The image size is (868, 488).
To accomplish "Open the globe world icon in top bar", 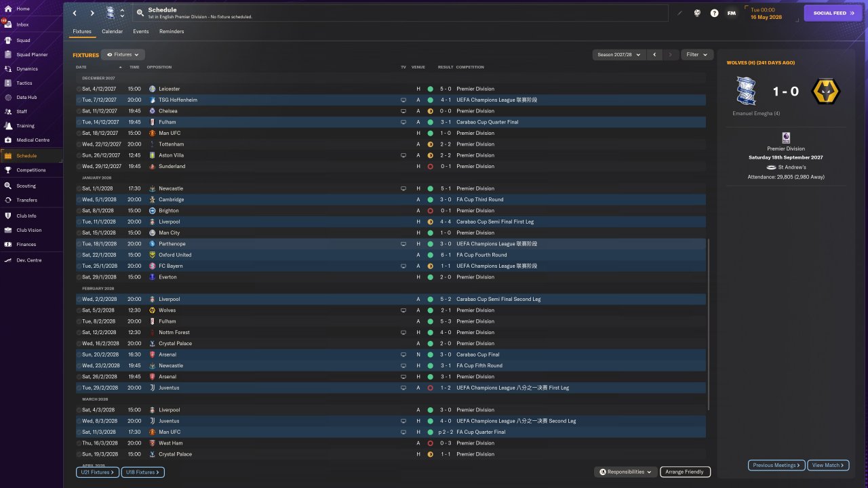I will click(x=697, y=13).
